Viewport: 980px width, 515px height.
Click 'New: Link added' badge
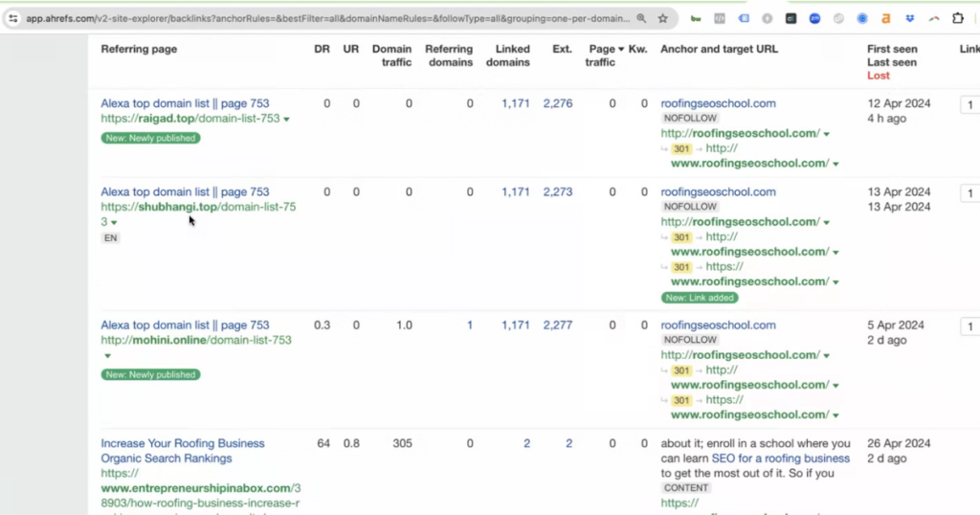tap(700, 298)
